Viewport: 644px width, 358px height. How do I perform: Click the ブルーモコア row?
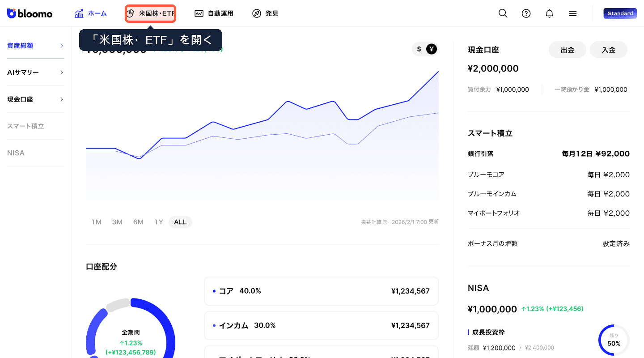[549, 175]
